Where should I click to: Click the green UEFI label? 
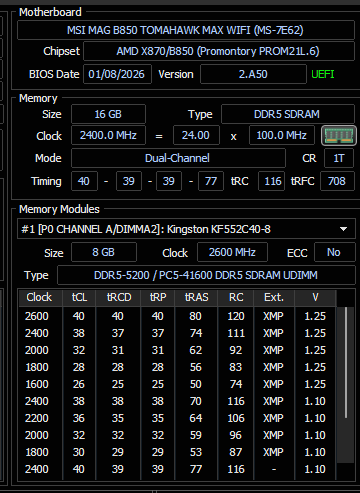323,74
